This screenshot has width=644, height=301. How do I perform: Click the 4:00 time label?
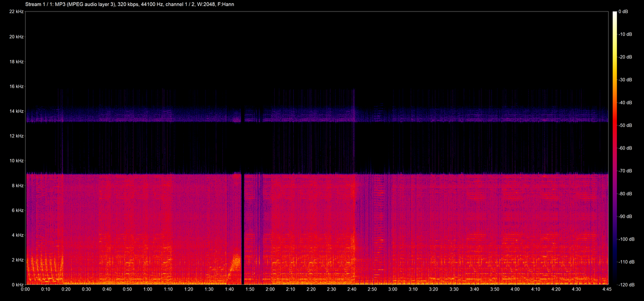[x=515, y=290]
